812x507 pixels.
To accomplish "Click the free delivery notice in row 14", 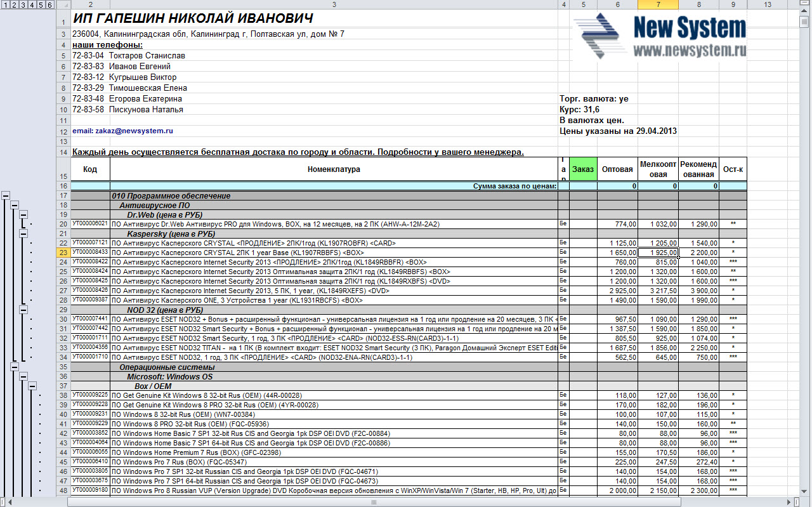I will pos(298,152).
